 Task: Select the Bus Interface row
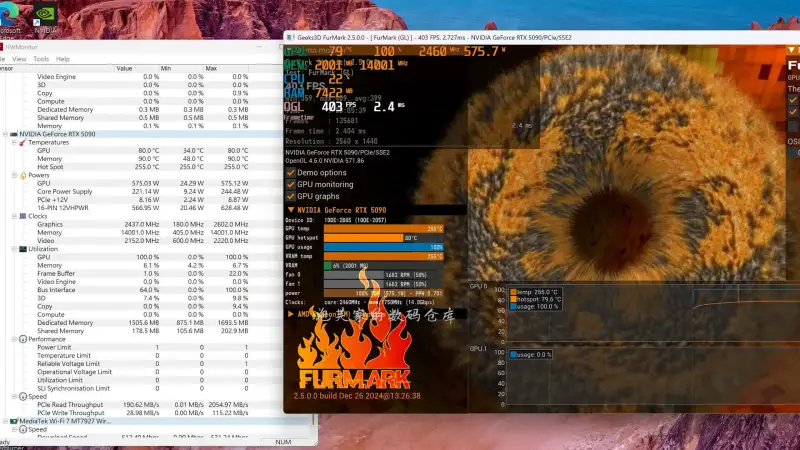tap(143, 290)
